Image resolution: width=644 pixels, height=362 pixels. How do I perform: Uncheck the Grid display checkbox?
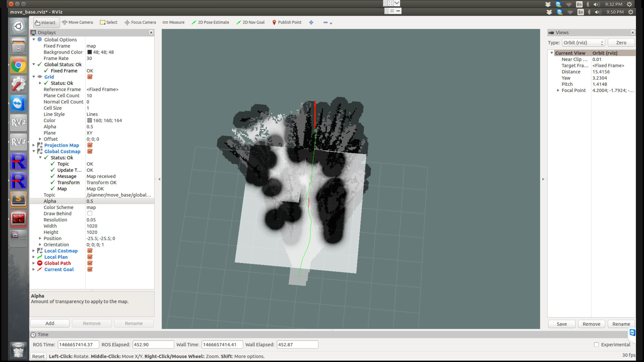(90, 77)
